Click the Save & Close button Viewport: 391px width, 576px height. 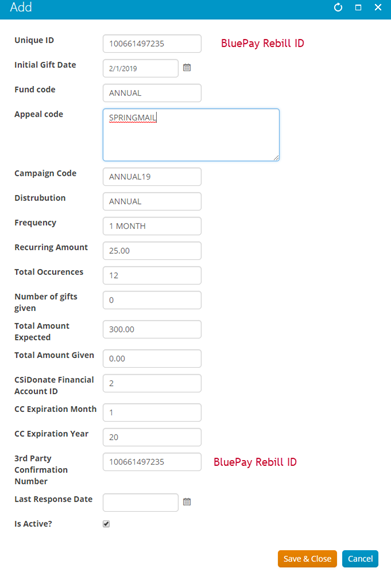point(307,559)
